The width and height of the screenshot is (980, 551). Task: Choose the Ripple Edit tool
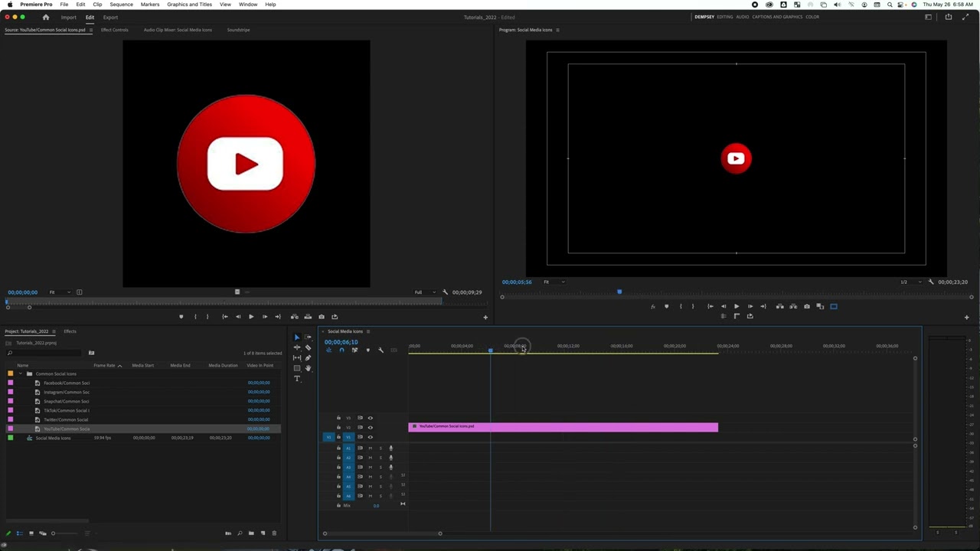297,347
